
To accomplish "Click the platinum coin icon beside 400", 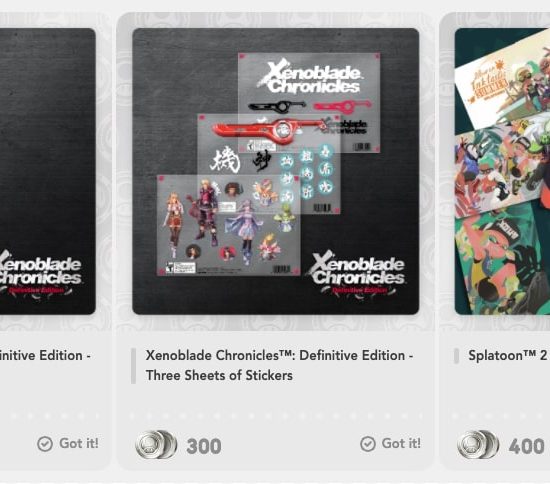I will point(478,445).
